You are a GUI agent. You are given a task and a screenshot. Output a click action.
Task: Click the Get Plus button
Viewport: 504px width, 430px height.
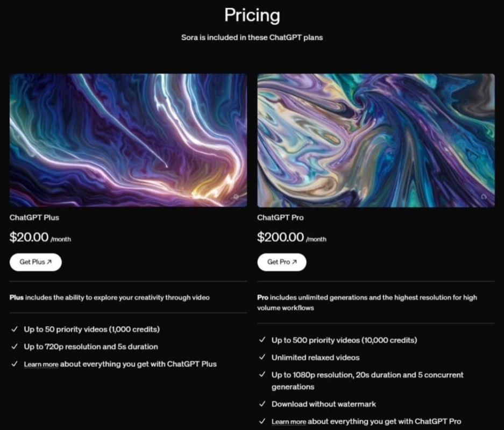tap(36, 262)
